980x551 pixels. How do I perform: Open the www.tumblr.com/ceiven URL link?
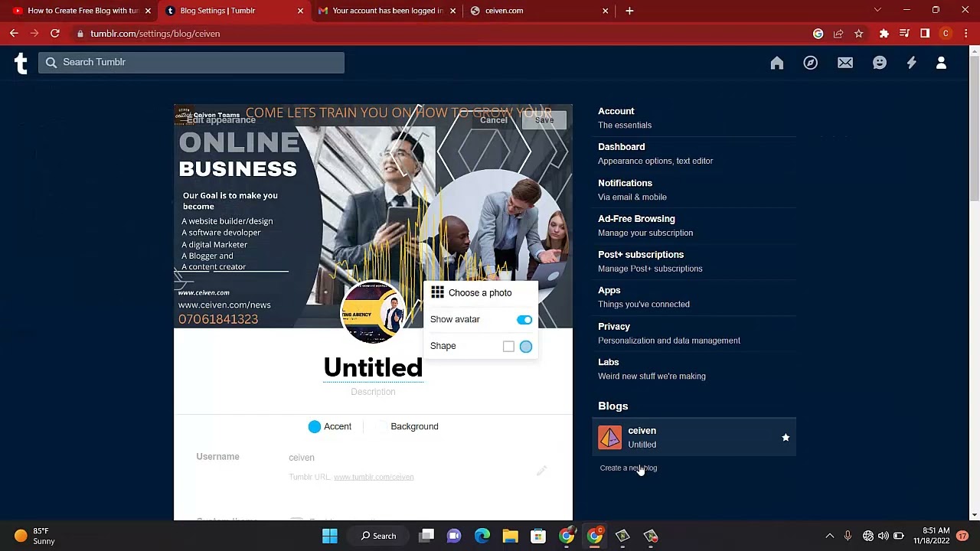[x=374, y=477]
